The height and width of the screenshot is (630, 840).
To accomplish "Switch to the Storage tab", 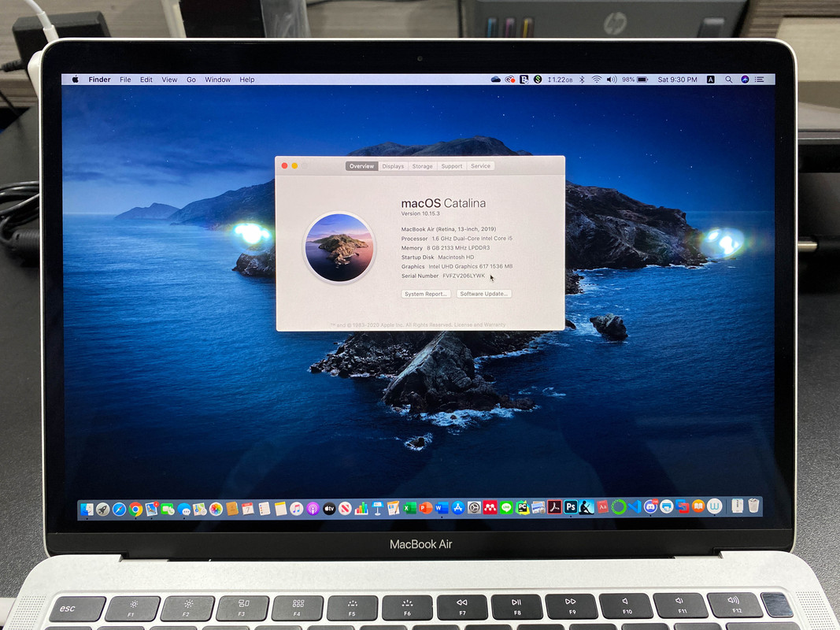I will (x=422, y=166).
